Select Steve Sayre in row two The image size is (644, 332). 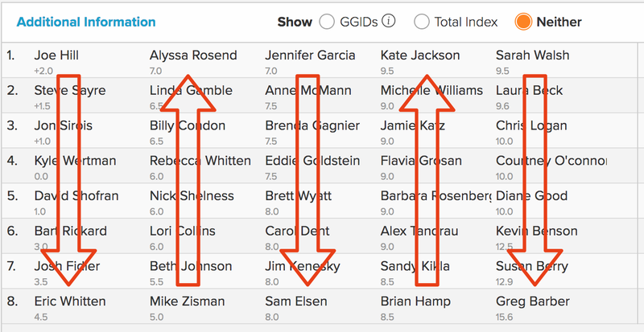click(69, 91)
